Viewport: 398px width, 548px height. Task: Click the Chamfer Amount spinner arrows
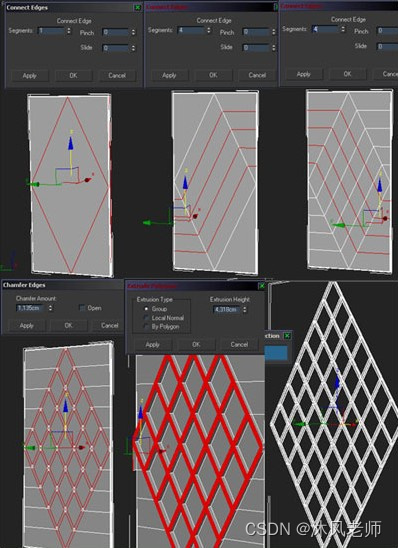pos(50,308)
